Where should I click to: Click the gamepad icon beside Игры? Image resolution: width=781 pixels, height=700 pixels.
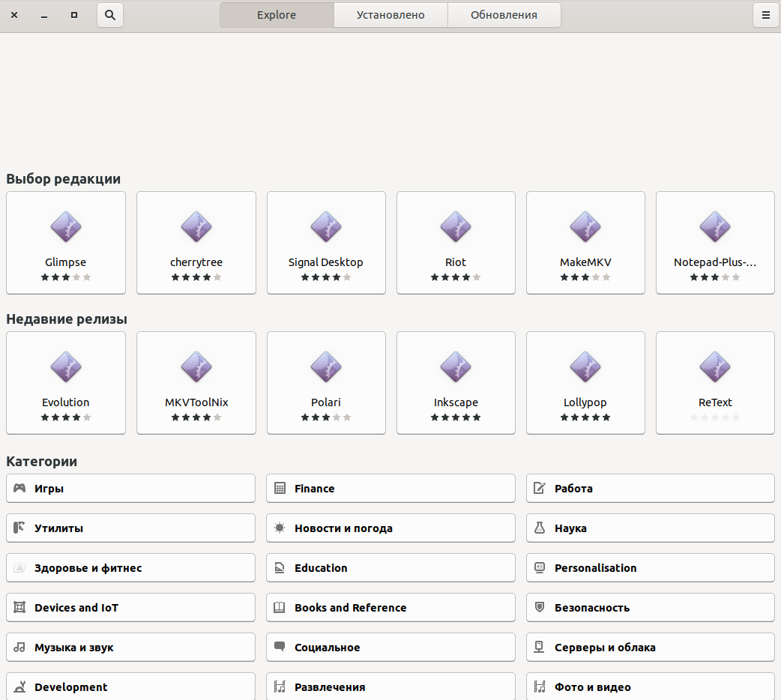click(x=19, y=488)
